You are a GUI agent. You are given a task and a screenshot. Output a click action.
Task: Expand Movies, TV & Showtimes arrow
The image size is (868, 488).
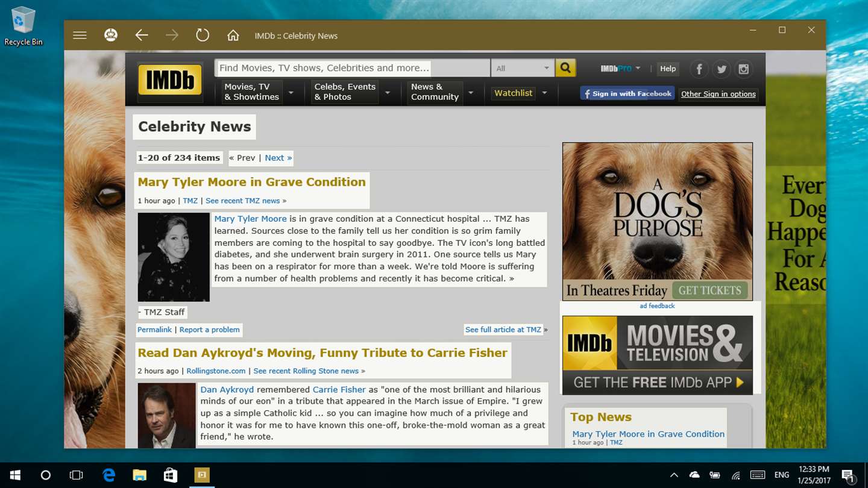[x=291, y=93]
